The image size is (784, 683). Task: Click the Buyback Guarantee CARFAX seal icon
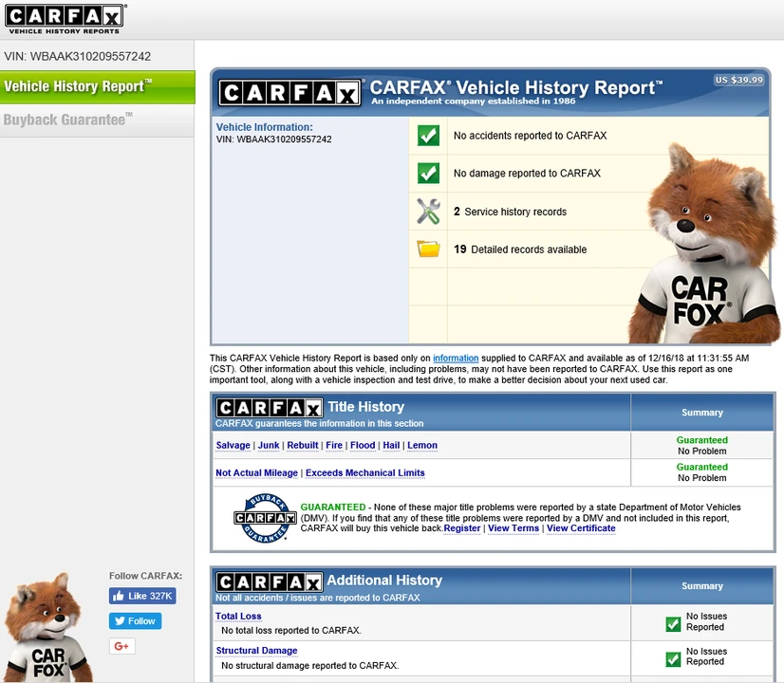point(265,518)
